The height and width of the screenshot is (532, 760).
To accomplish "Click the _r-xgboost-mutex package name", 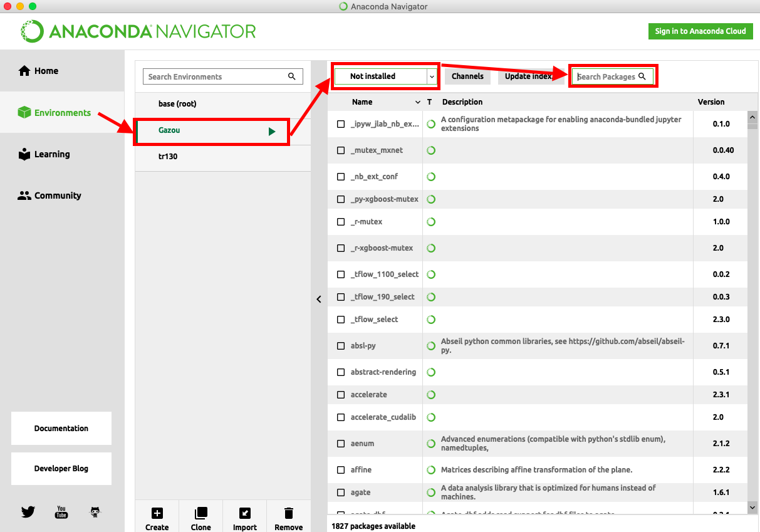I will click(x=382, y=248).
